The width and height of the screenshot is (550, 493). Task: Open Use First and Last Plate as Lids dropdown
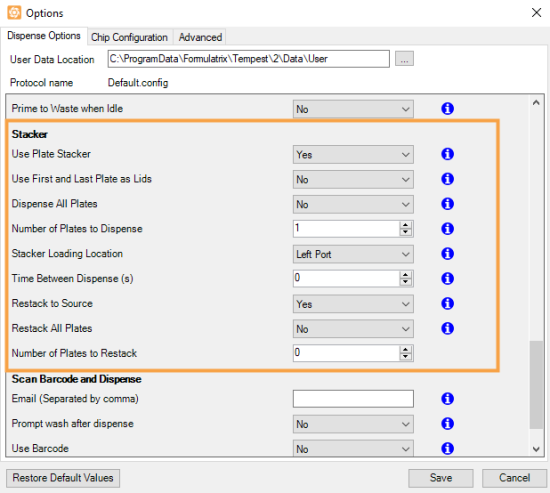tap(353, 179)
